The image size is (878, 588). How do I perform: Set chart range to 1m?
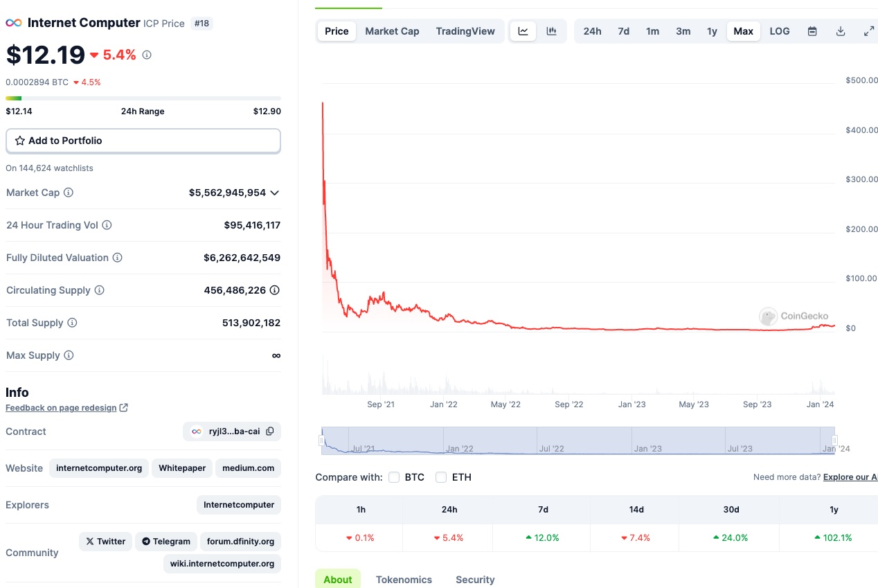click(x=653, y=31)
